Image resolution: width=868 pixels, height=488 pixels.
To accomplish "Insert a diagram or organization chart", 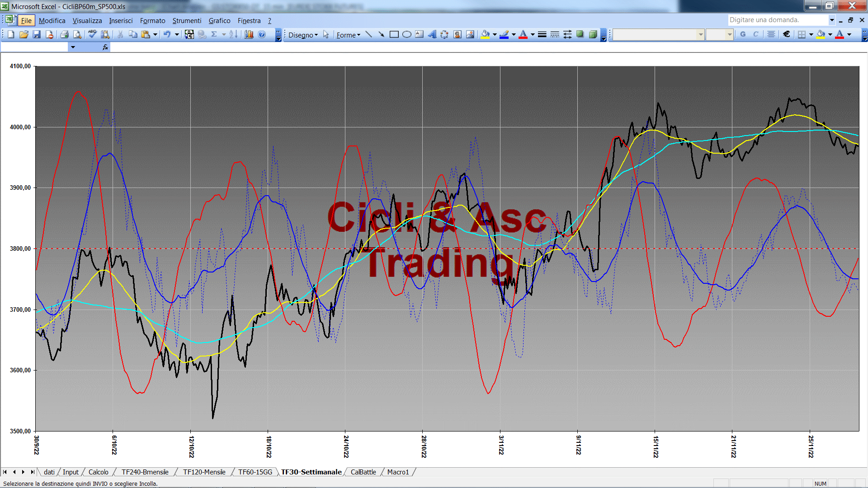I will 444,34.
